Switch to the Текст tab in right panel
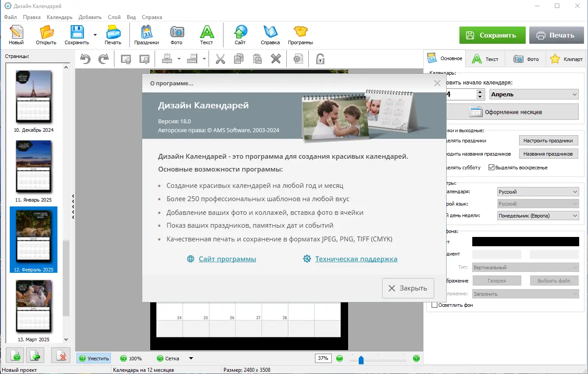Image resolution: width=588 pixels, height=374 pixels. coord(486,59)
